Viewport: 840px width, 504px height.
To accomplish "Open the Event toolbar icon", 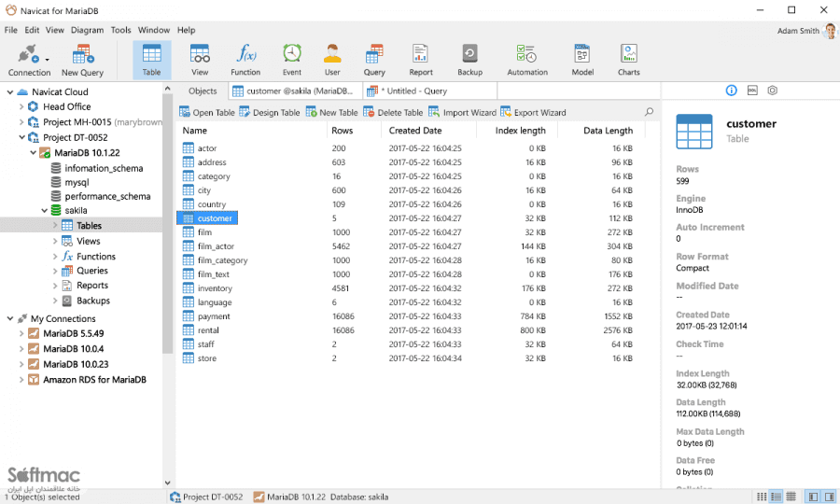I will point(291,60).
